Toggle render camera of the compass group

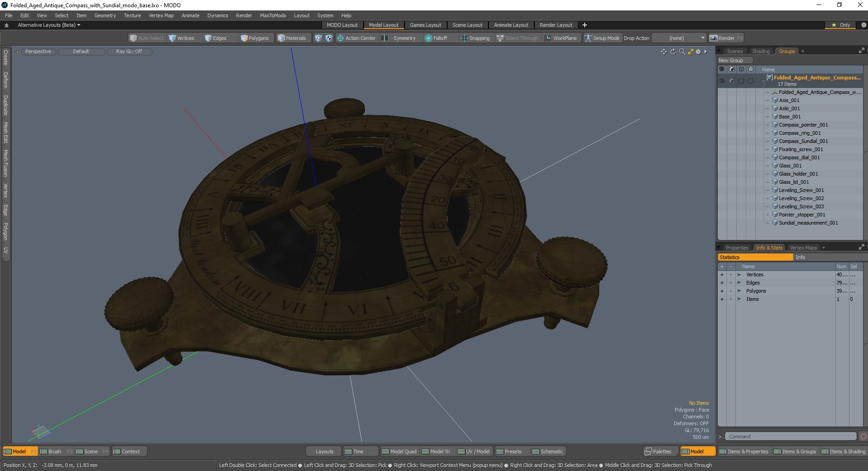pos(731,81)
